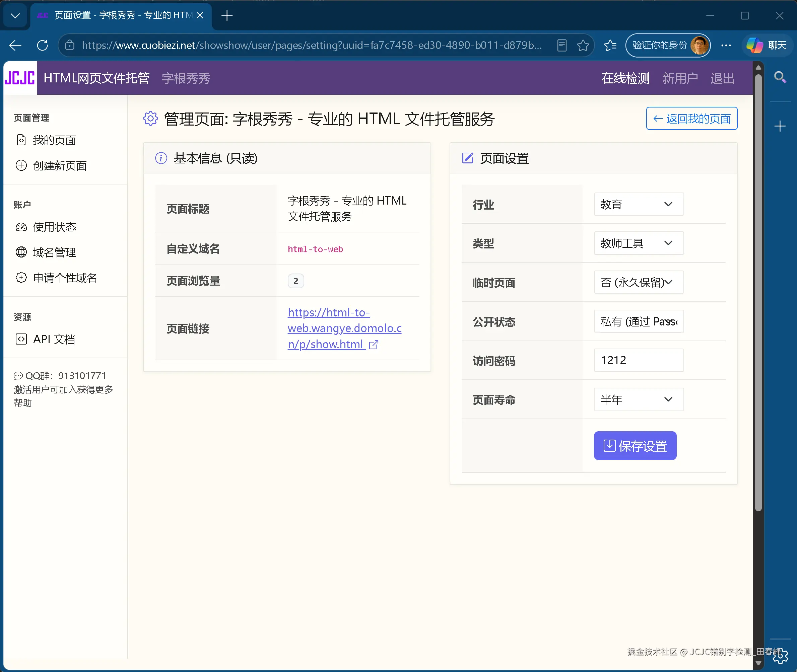Click the scrollbar up arrow
The width and height of the screenshot is (797, 672).
[x=758, y=67]
